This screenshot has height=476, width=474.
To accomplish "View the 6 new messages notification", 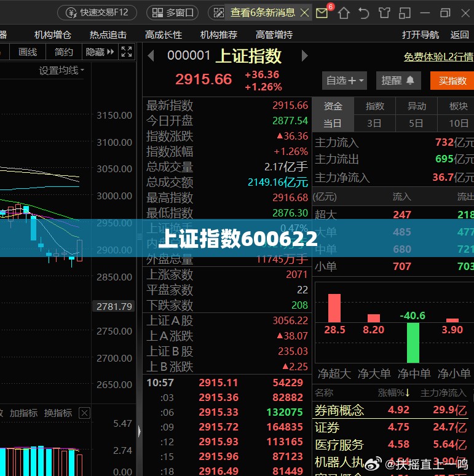I will 263,12.
